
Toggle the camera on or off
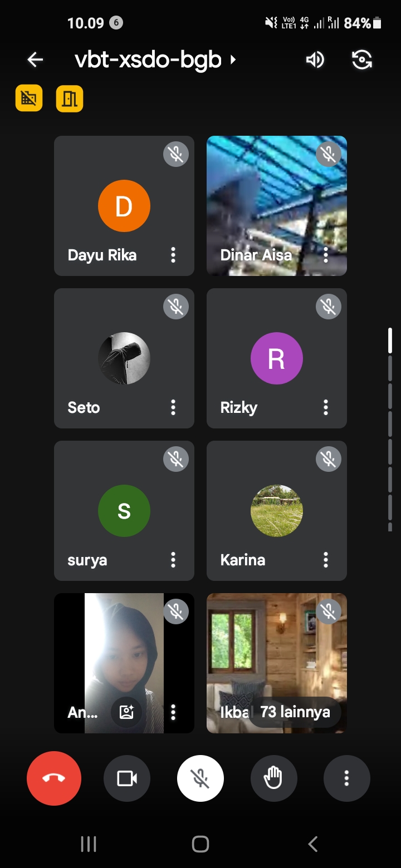click(127, 778)
